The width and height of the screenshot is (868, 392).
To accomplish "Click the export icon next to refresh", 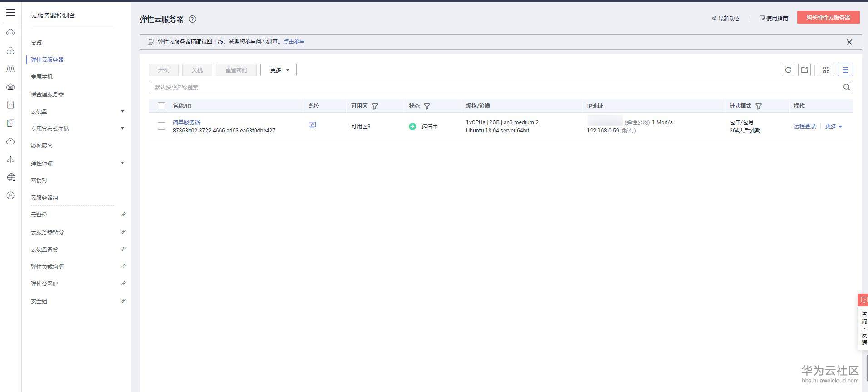I will [804, 70].
